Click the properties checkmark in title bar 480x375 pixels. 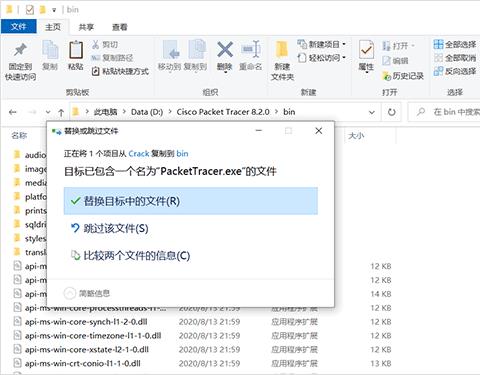(x=29, y=10)
